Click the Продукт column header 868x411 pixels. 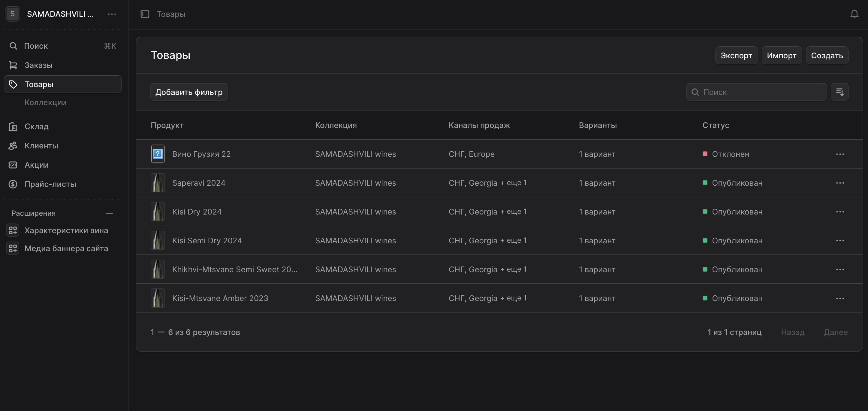[x=167, y=125]
